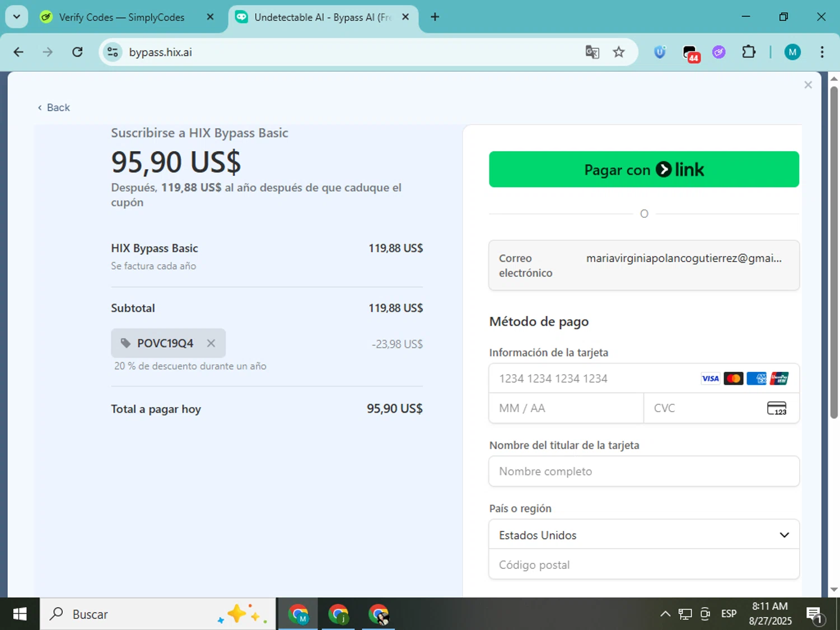Select the Undetectable AI - Bypass AI tab
Image resolution: width=840 pixels, height=630 pixels.
323,17
